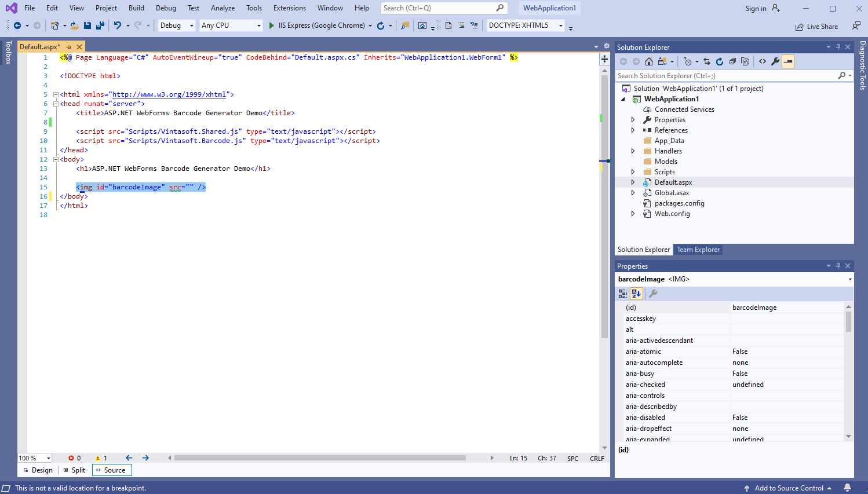868x494 pixels.
Task: Save Default.aspx with the Save icon
Action: (x=87, y=25)
